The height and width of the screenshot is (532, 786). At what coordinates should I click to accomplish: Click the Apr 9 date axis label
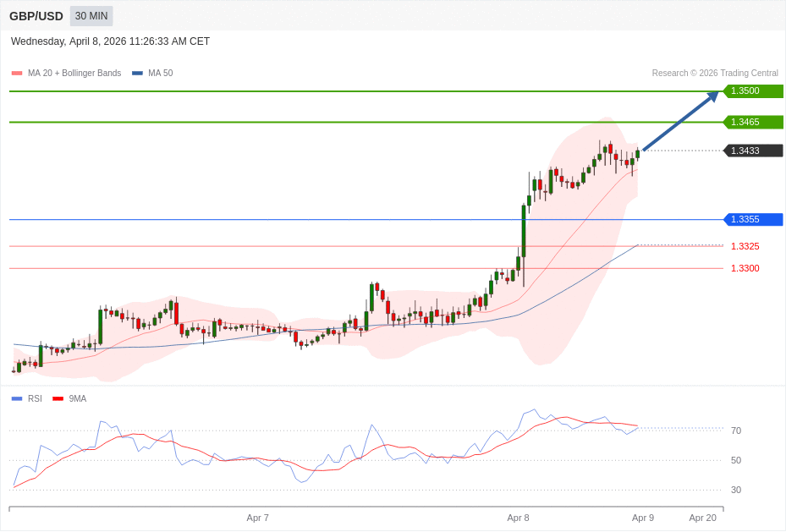coord(643,518)
